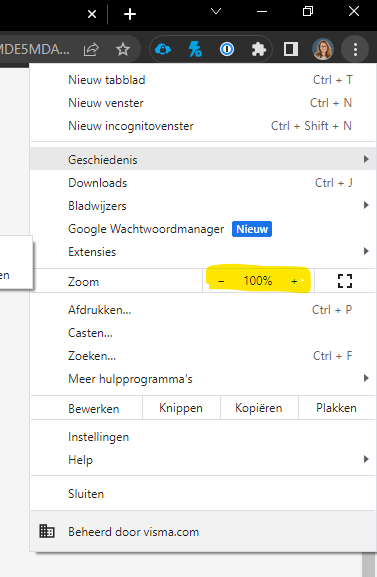Choose Casten... from menu
The image size is (377, 577).
(203, 333)
